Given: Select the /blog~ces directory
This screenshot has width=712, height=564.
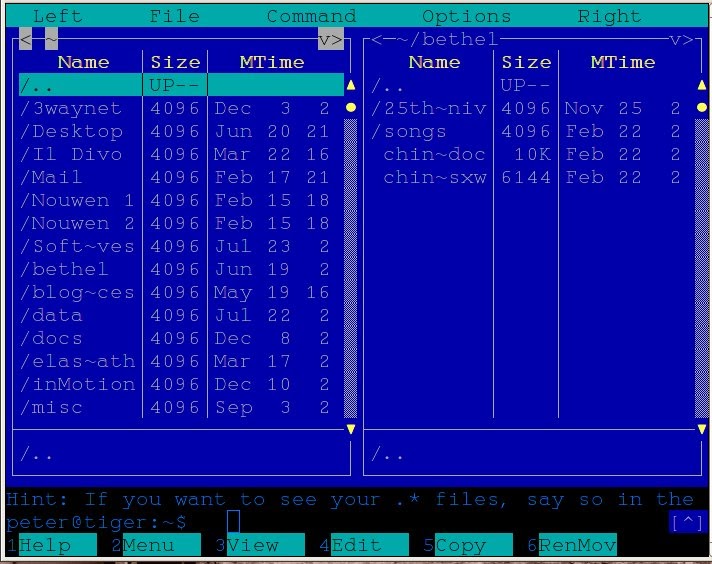Looking at the screenshot, I should tap(181, 292).
